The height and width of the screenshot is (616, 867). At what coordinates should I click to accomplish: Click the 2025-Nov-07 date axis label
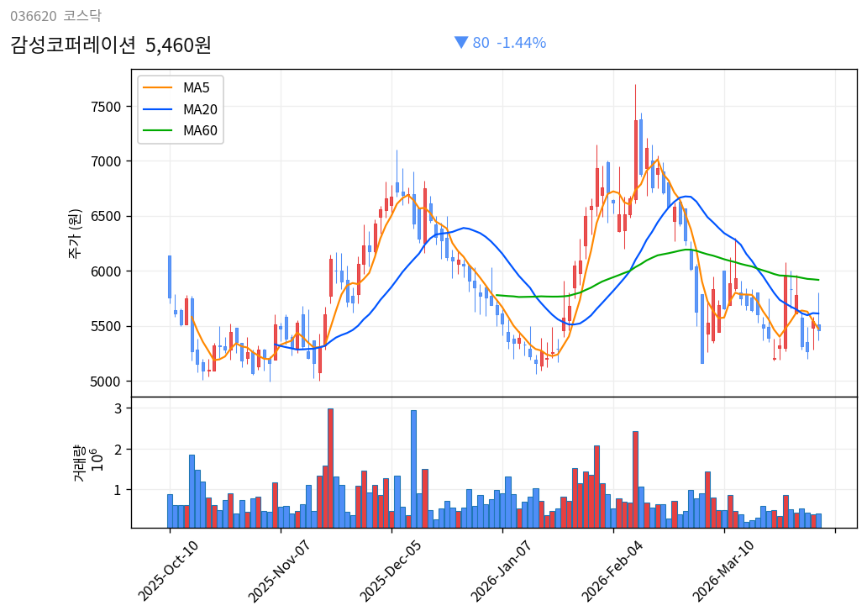280,571
